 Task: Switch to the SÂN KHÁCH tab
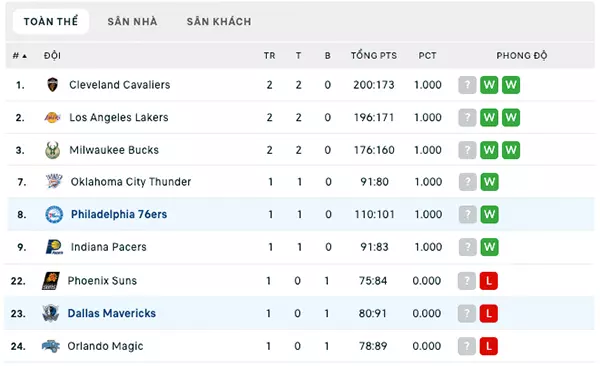(x=219, y=21)
